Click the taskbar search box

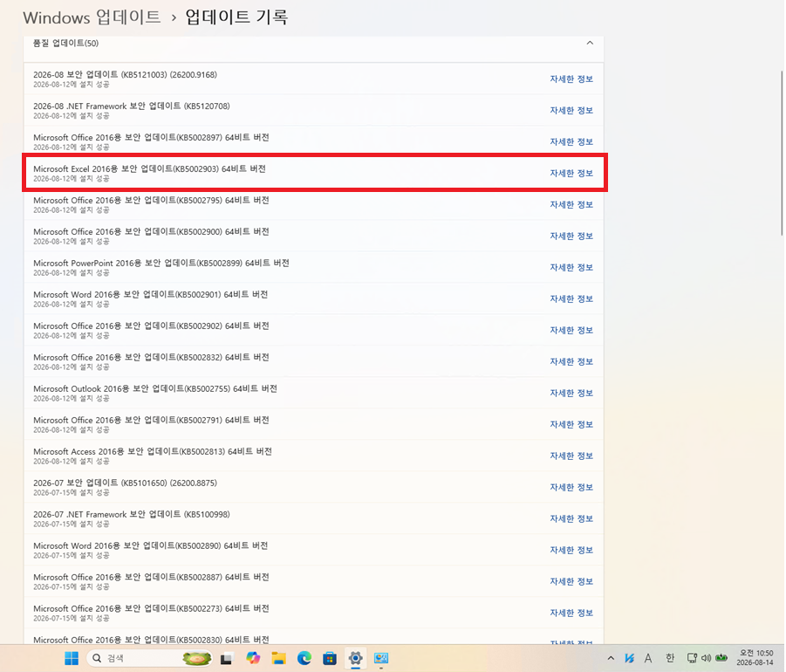[x=149, y=658]
